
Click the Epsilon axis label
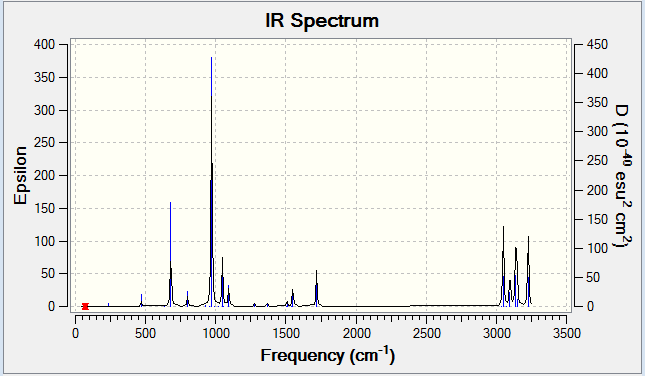click(x=20, y=175)
